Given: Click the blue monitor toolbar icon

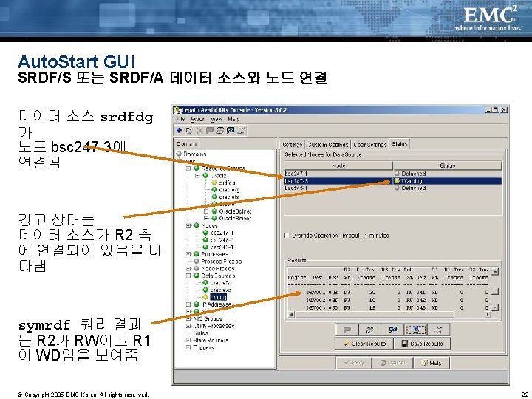Looking at the screenshot, I should click(x=231, y=131).
